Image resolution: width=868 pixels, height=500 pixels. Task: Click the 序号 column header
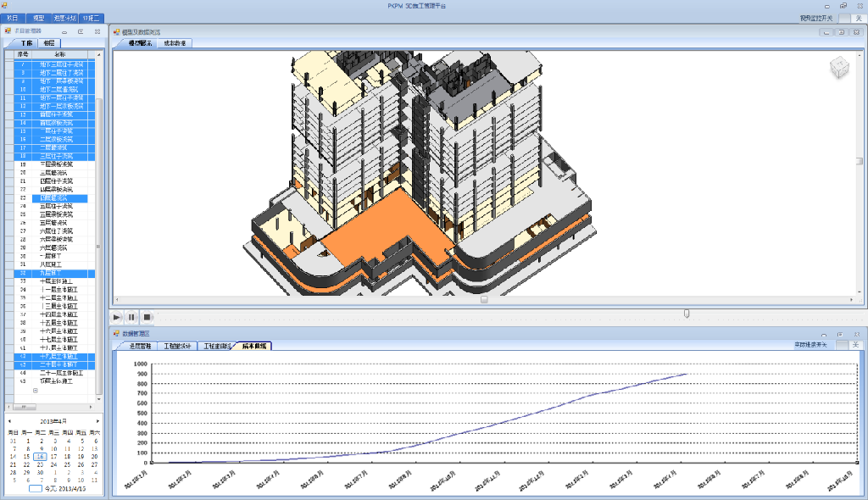coord(23,54)
